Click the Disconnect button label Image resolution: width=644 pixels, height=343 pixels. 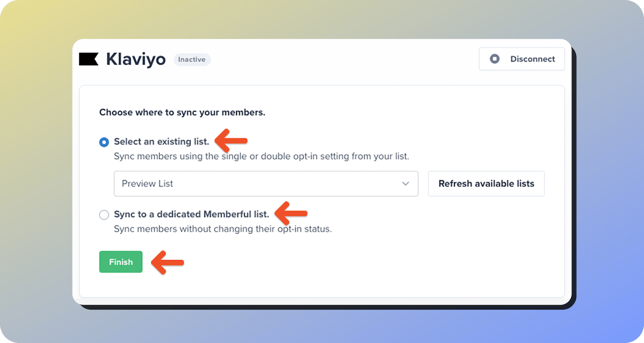[x=533, y=59]
